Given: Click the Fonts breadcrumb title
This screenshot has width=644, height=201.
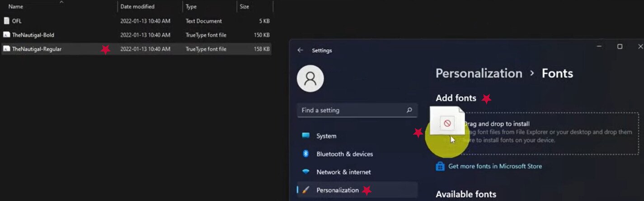Looking at the screenshot, I should (x=557, y=73).
